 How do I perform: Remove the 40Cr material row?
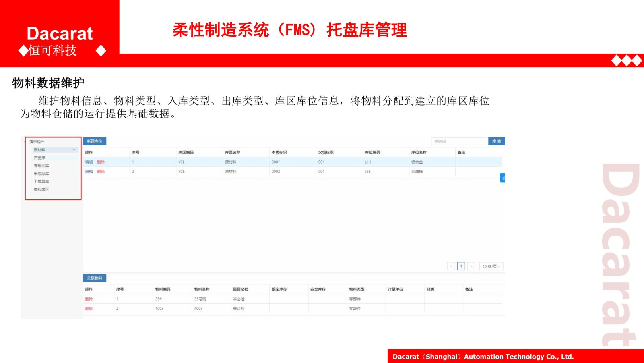[x=89, y=309]
